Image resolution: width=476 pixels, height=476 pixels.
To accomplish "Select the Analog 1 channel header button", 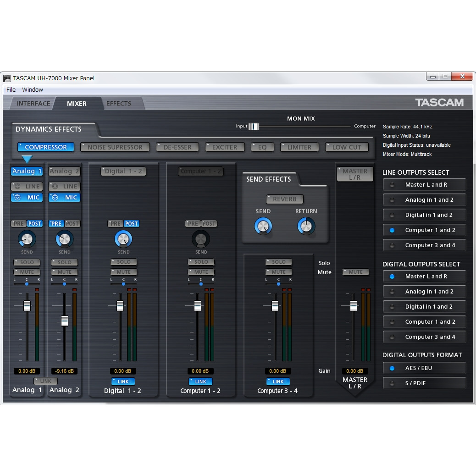I will [27, 171].
